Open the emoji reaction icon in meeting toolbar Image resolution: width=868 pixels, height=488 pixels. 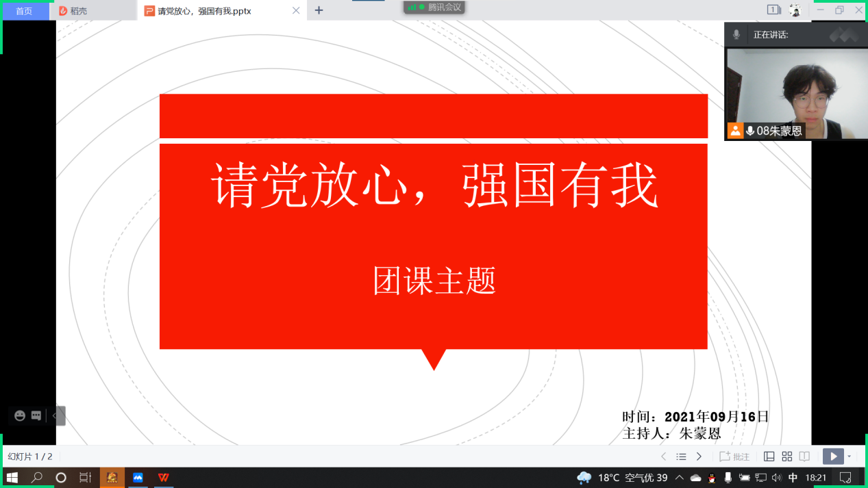20,415
